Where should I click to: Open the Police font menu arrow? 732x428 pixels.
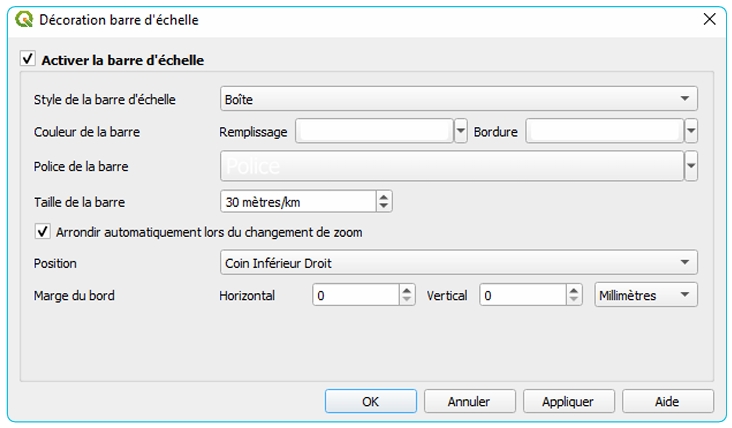[691, 166]
